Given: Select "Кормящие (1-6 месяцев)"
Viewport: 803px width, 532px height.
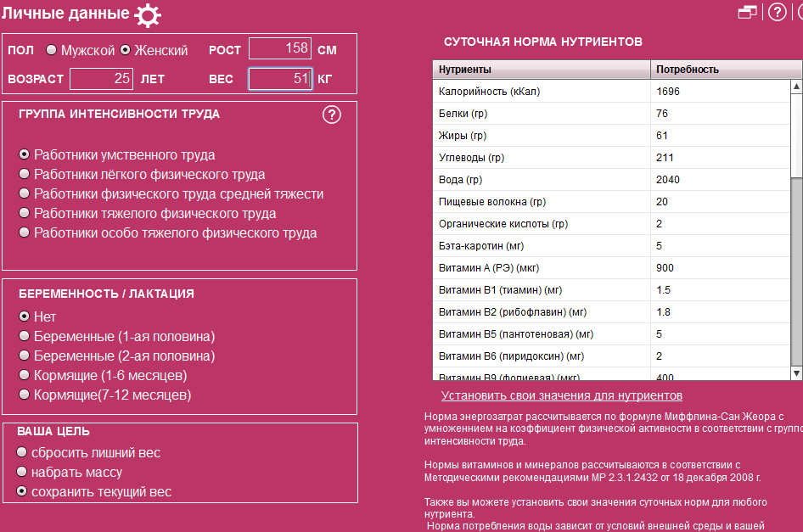Looking at the screenshot, I should (x=24, y=374).
